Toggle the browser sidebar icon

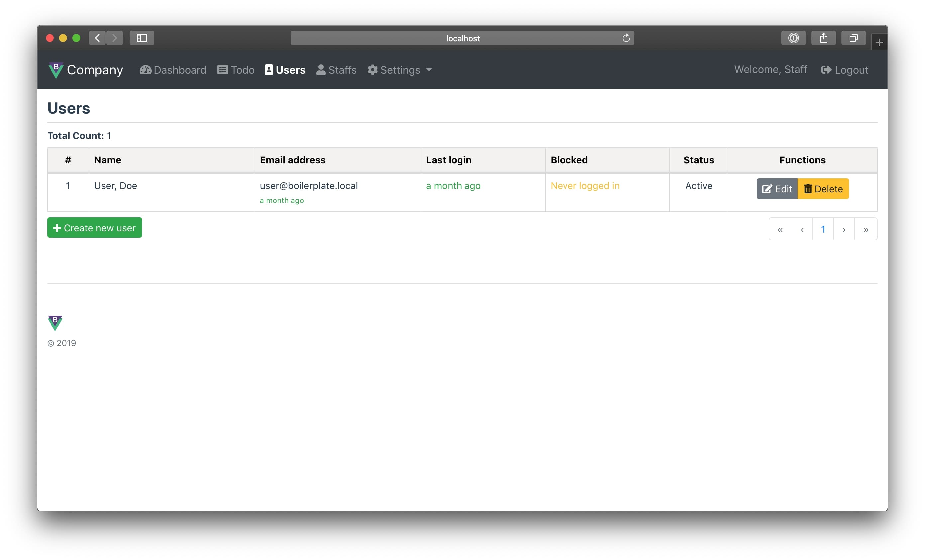coord(142,38)
